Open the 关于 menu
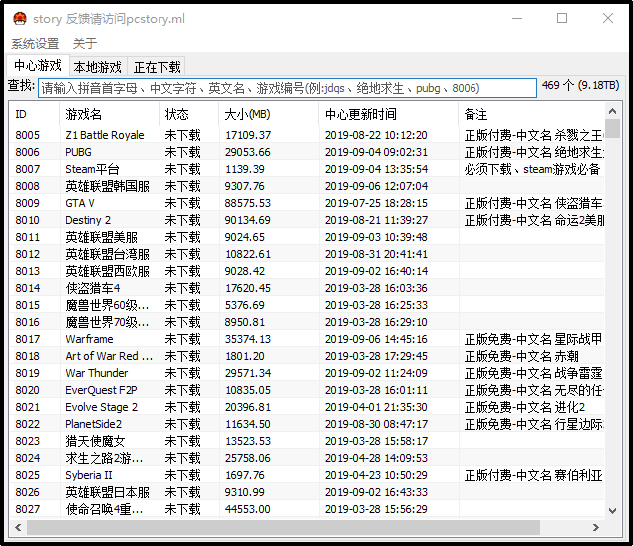The image size is (633, 546). tap(85, 43)
